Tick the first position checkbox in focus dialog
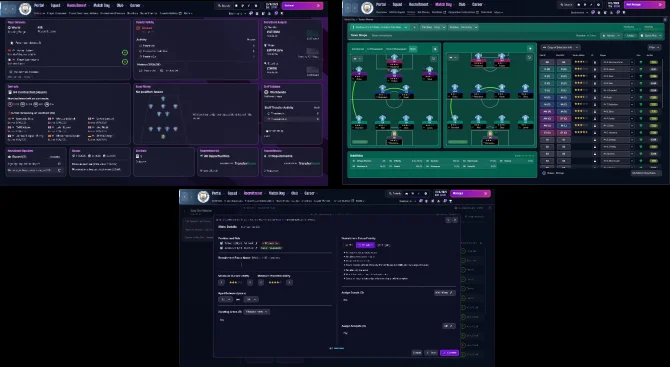Screen dimensions: 670x367 click(221, 244)
